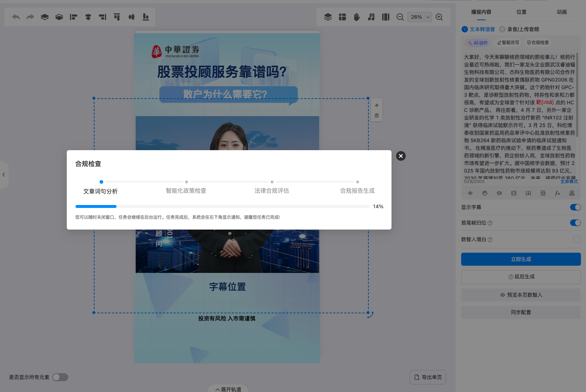Switch to the 动画 tab
Screen dimensions: 586x392
562,12
